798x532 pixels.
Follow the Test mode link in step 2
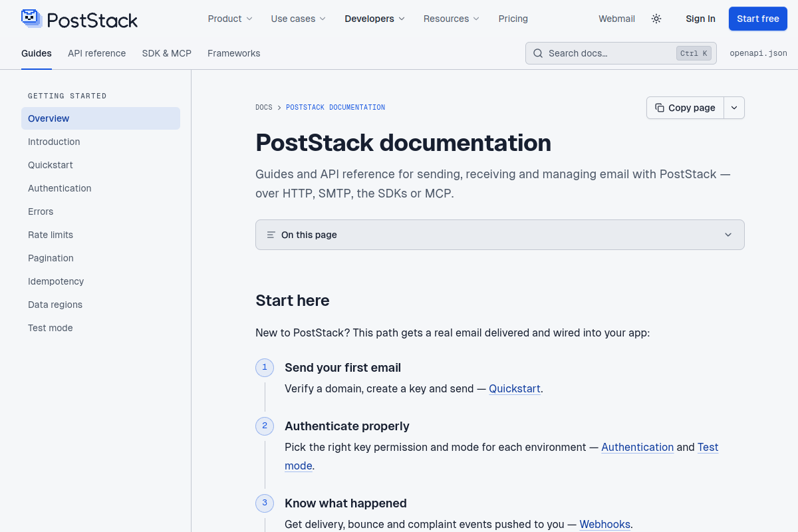pos(708,447)
